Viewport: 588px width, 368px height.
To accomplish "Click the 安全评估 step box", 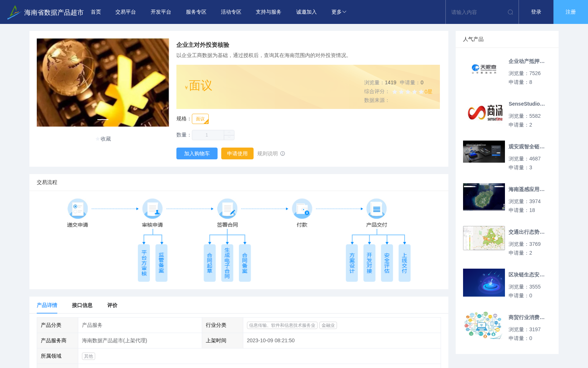I will (387, 263).
